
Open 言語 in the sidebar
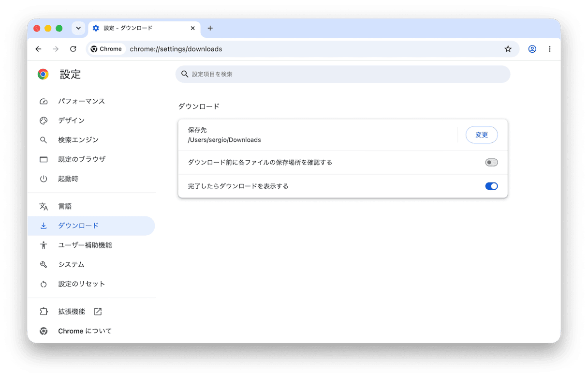91,207
